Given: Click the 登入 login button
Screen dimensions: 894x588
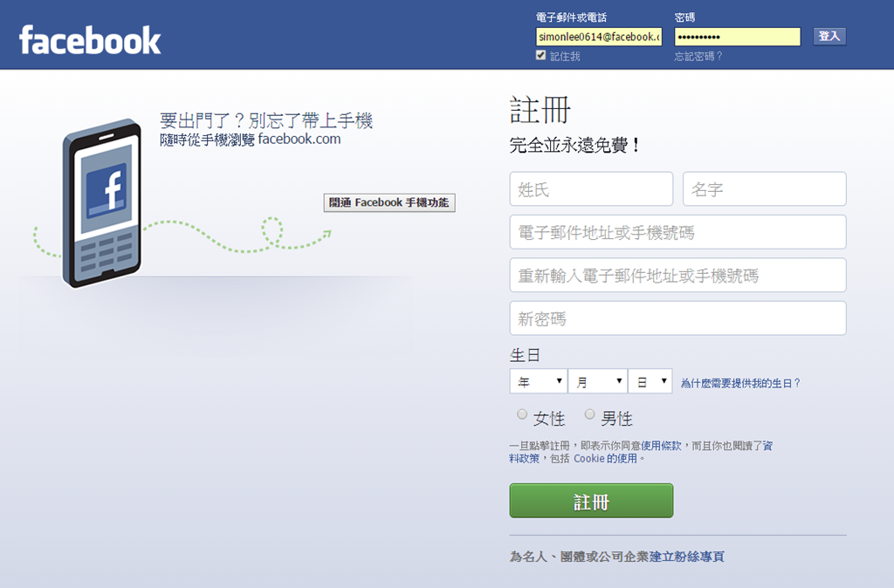Looking at the screenshot, I should [829, 37].
